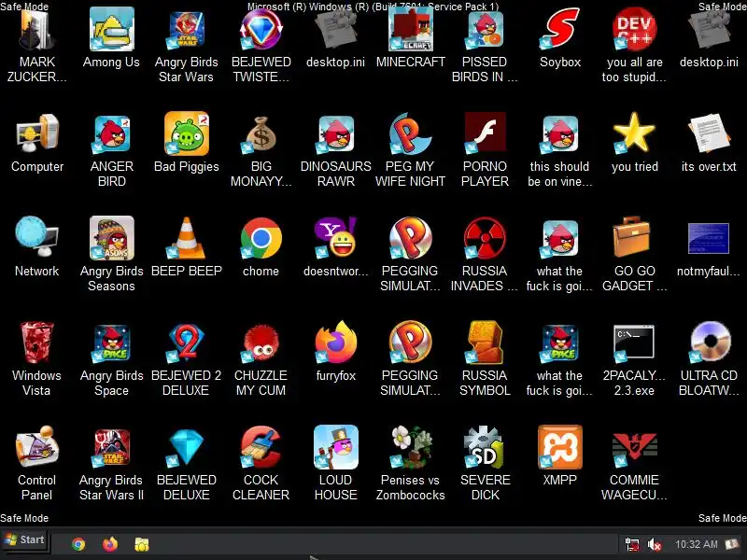The height and width of the screenshot is (560, 747).
Task: Launch the 'chome' Chrome shortcut
Action: (x=261, y=238)
